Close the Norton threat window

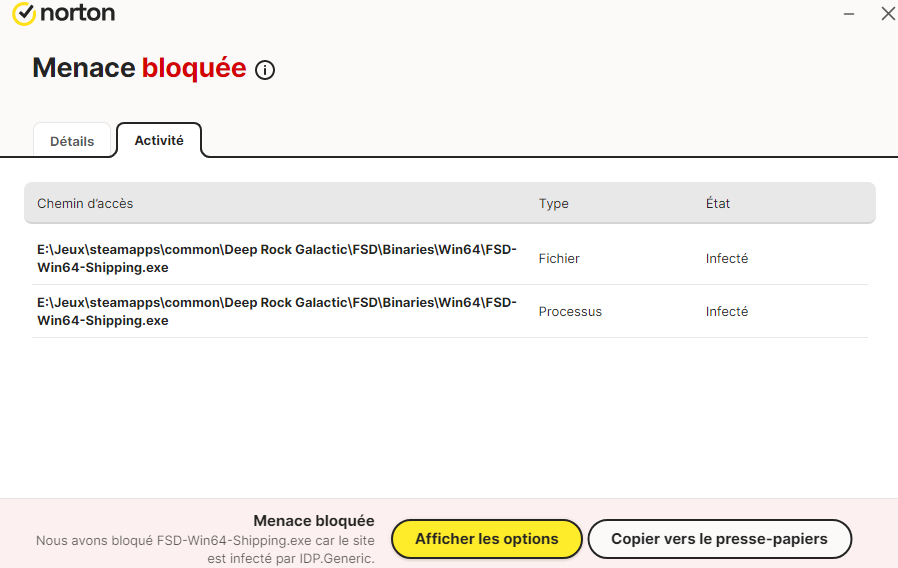[887, 14]
